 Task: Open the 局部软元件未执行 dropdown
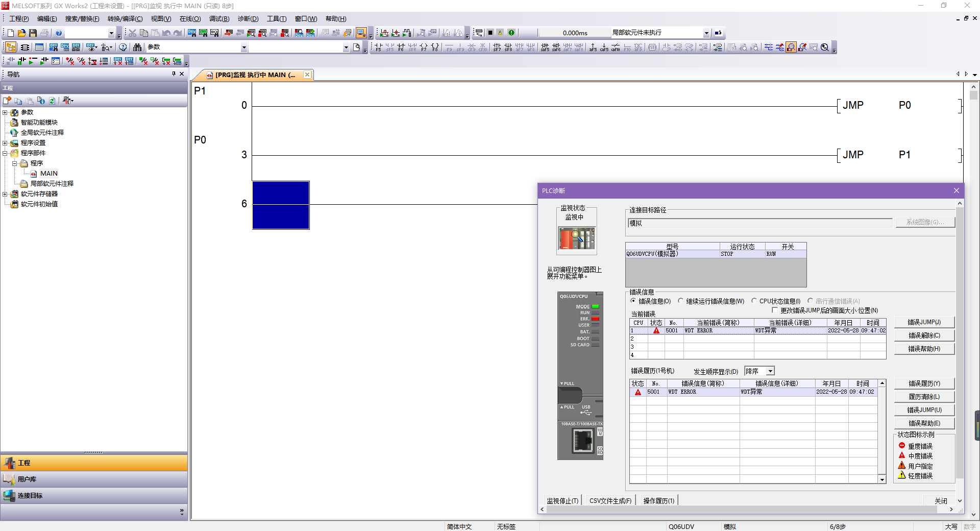click(706, 33)
